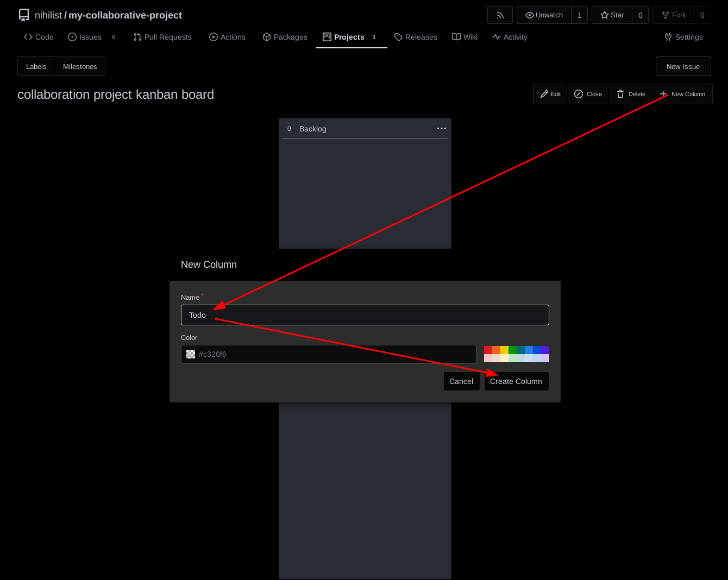This screenshot has height=580, width=728.
Task: Star the my-collaborative-project repository
Action: pos(612,15)
